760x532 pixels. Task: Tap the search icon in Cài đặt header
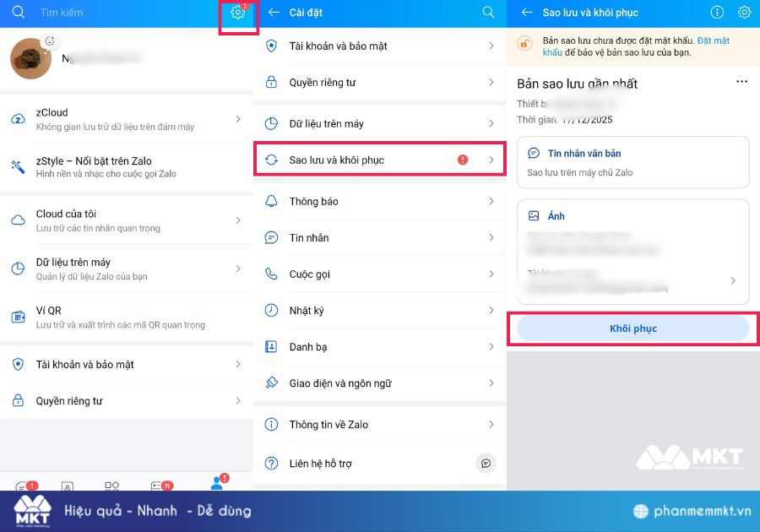click(x=488, y=13)
